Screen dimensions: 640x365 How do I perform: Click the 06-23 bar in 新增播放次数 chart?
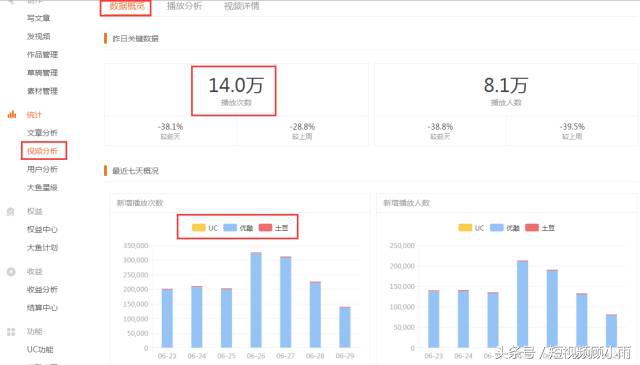[167, 318]
